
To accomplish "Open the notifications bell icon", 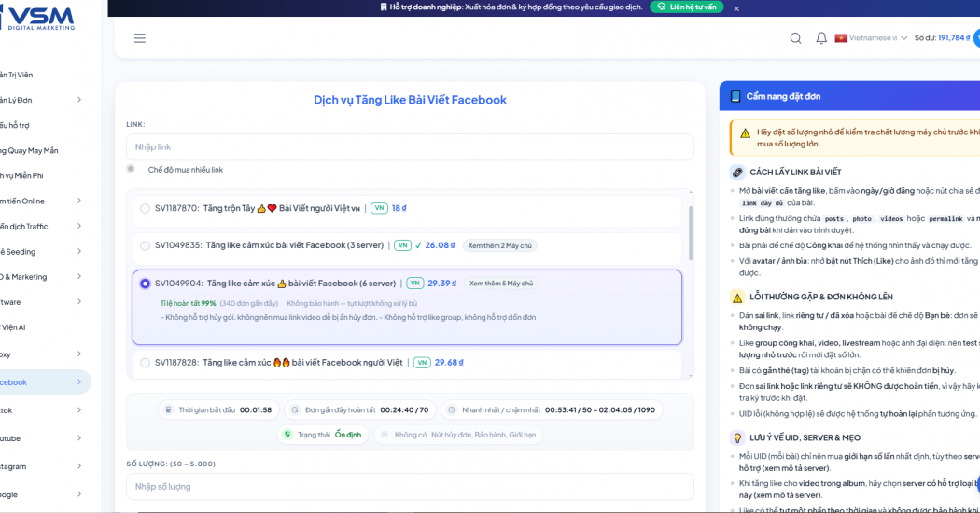I will 821,38.
